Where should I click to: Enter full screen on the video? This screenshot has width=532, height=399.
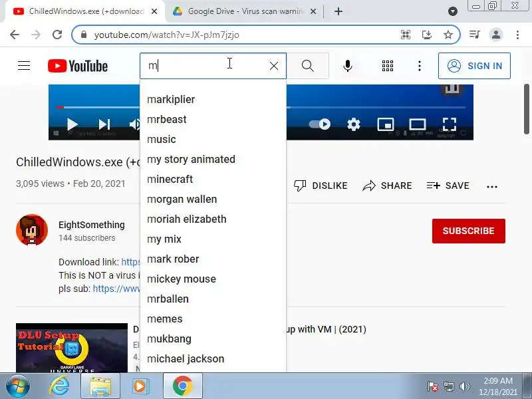tap(450, 124)
